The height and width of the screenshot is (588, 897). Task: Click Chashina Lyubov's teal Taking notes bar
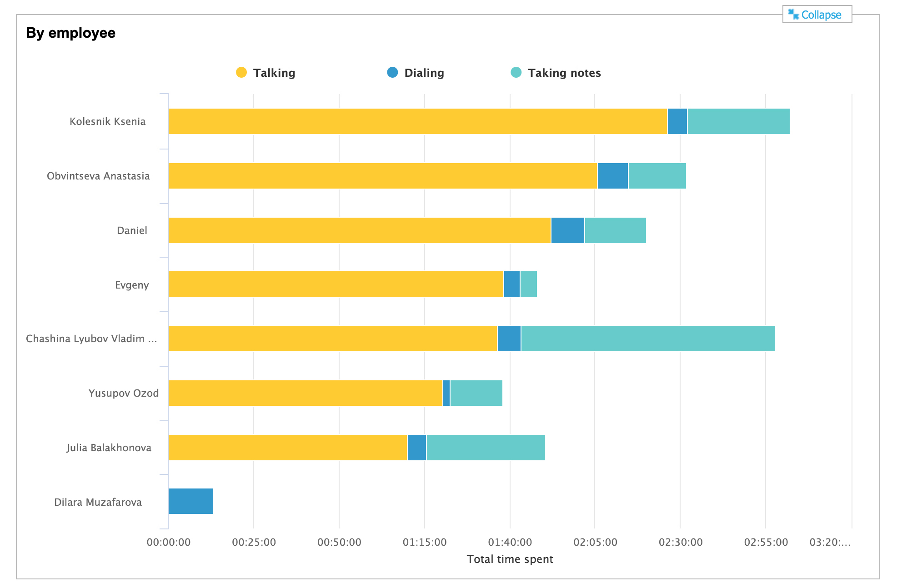click(x=648, y=339)
